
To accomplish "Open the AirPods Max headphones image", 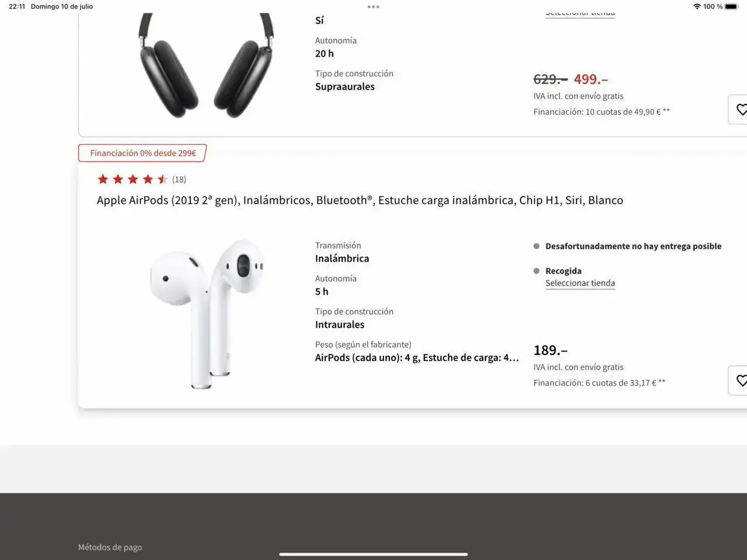I will pyautogui.click(x=207, y=65).
